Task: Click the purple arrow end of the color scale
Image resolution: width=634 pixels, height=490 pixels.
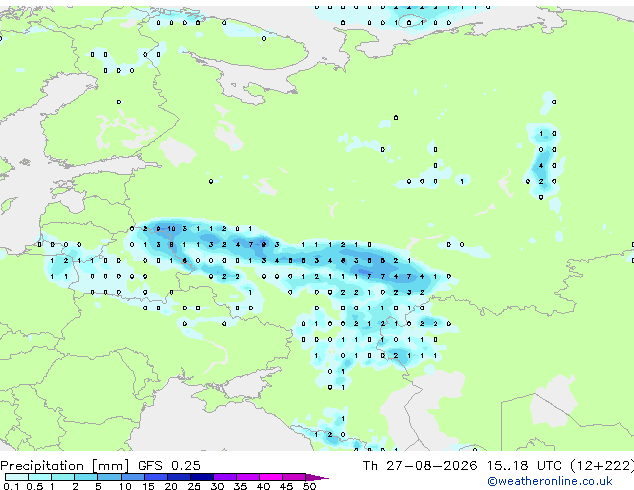Action: point(317,477)
